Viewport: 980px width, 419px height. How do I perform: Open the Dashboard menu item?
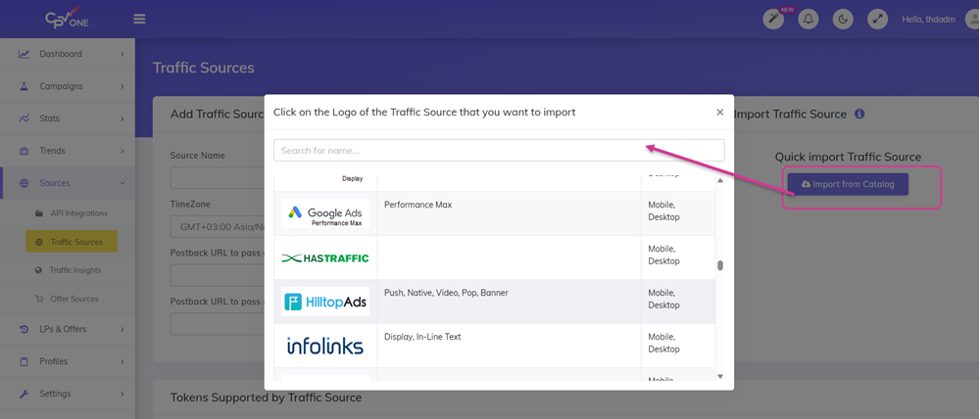coord(68,54)
